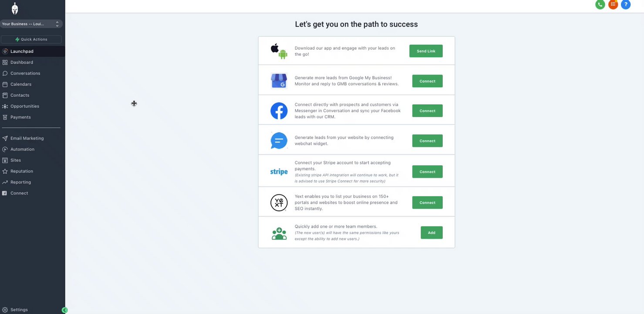Connect the Stripe account
Screen dimensions: 644x314
[x=428, y=172]
